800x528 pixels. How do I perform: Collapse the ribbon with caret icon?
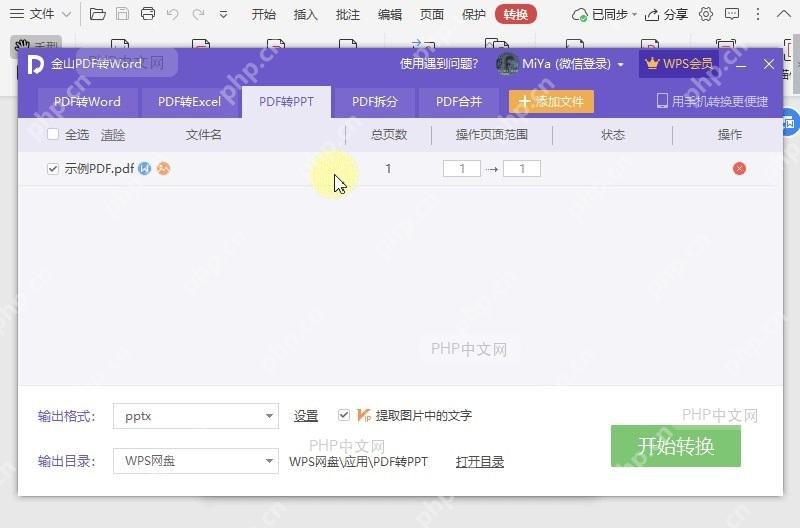click(783, 14)
